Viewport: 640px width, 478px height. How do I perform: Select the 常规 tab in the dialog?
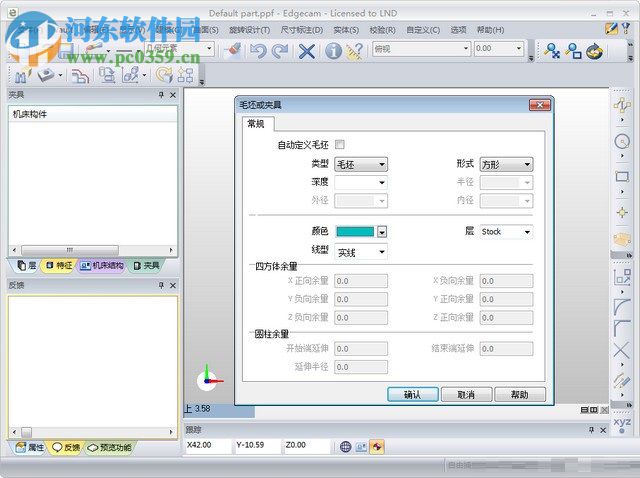coord(256,124)
